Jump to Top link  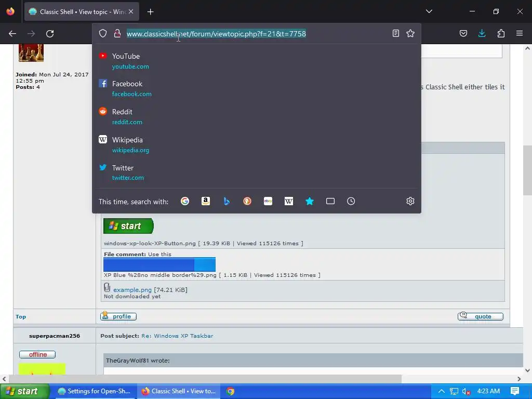21,316
